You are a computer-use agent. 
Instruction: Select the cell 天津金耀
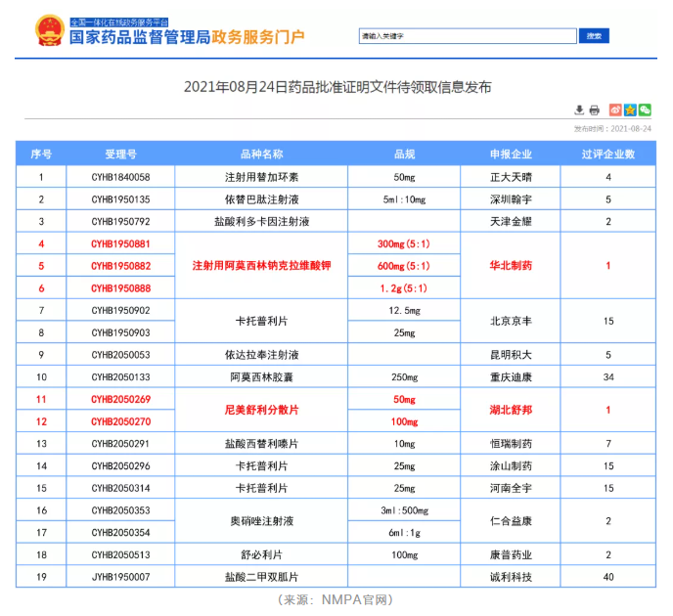click(511, 221)
